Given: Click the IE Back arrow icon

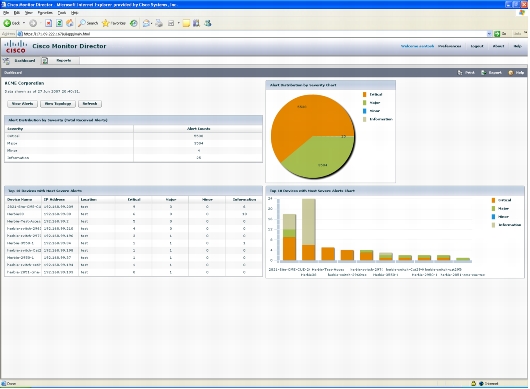Looking at the screenshot, I should (7, 23).
